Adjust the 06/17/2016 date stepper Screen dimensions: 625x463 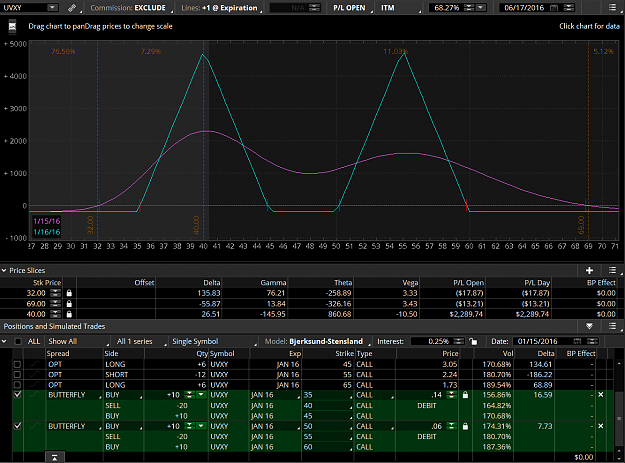(x=569, y=8)
